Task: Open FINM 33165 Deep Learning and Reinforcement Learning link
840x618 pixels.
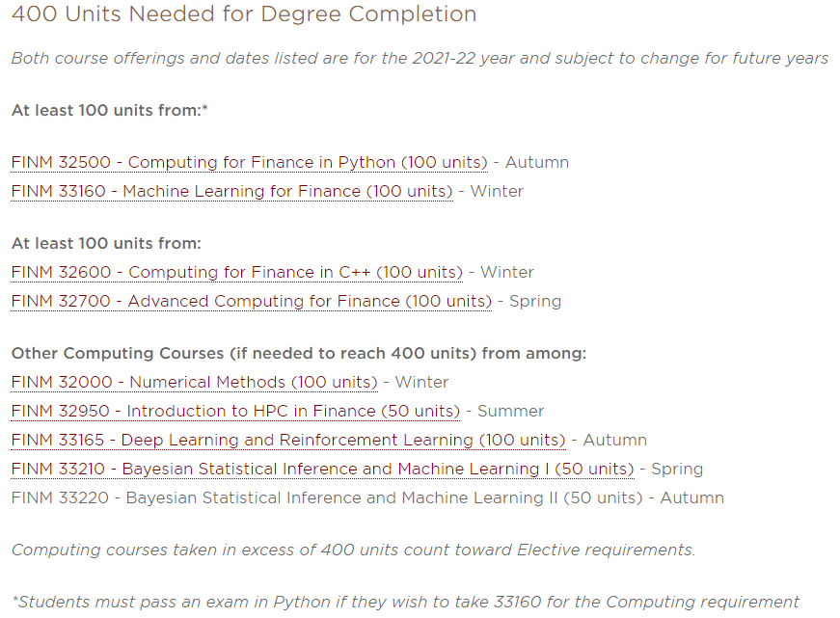Action: [288, 441]
